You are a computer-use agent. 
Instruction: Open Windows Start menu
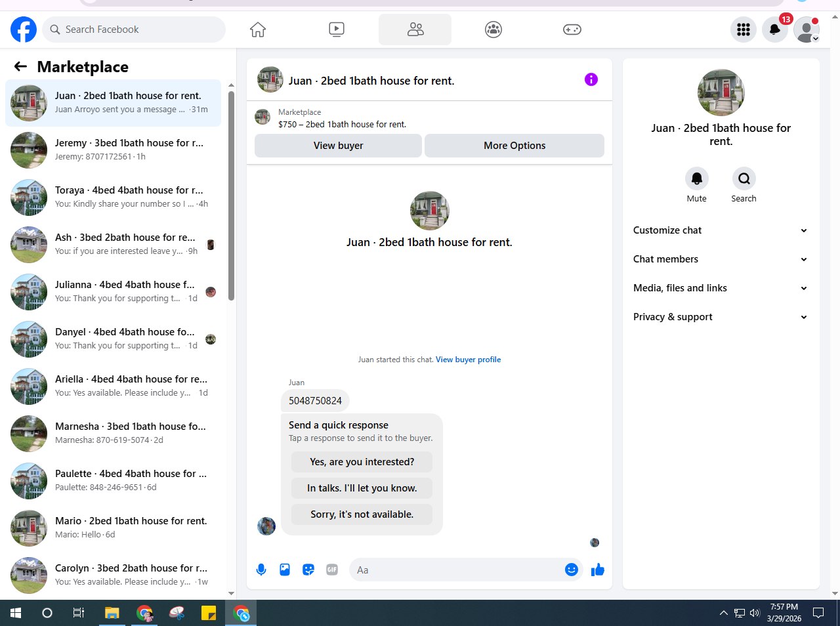pyautogui.click(x=16, y=613)
